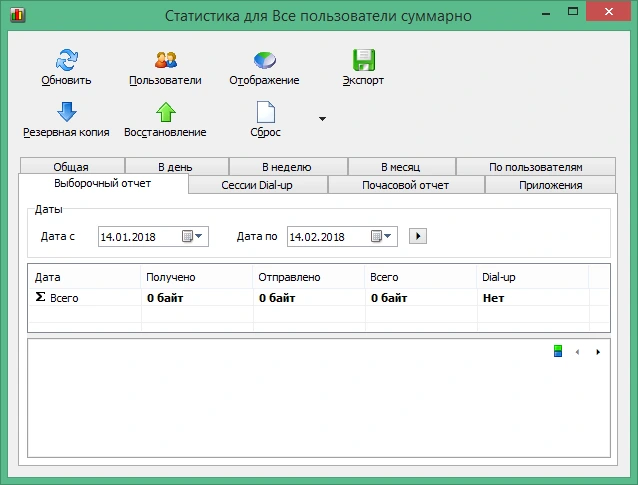
Task: Click 0 байт under Отправлено
Action: click(x=277, y=298)
